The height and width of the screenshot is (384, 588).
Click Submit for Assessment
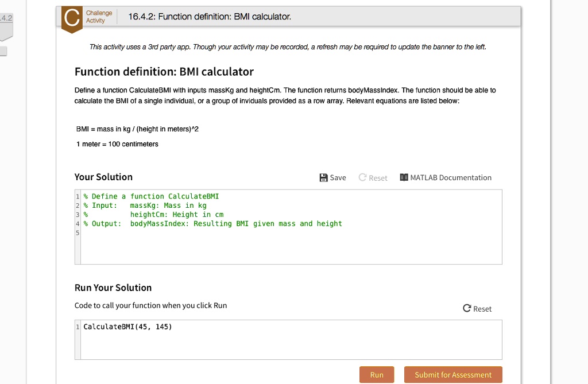(453, 374)
